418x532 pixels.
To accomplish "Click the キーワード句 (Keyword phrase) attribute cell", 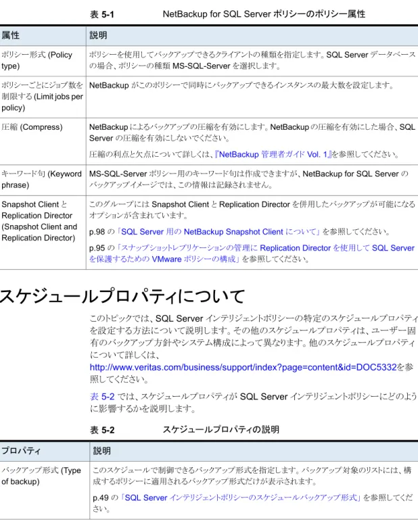I will (43, 180).
